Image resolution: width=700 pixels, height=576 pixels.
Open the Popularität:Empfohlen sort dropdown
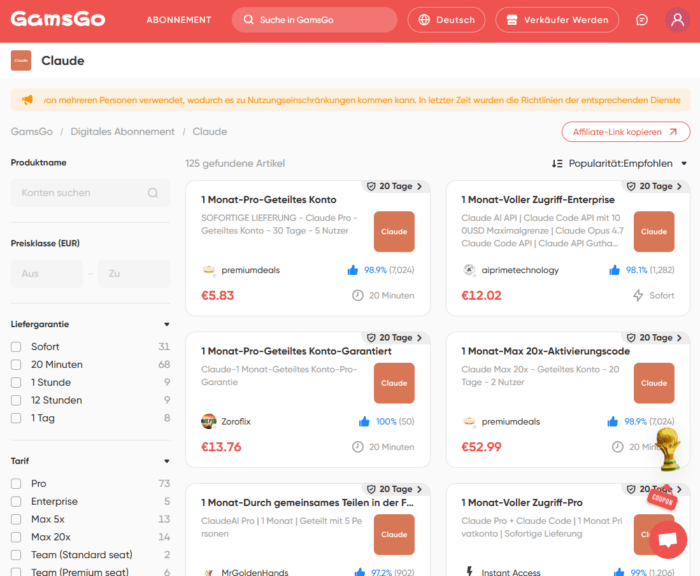(x=620, y=163)
